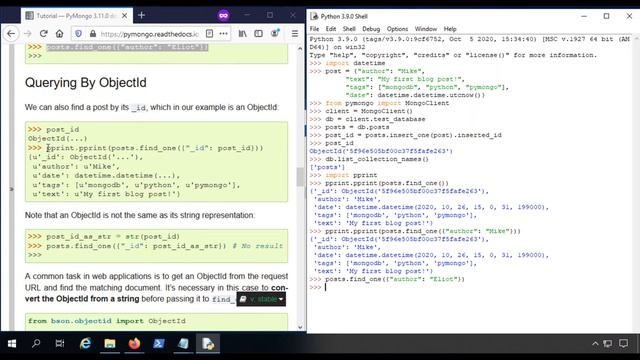This screenshot has width=640, height=360.
Task: Open the Windows Start menu
Action: point(12,344)
